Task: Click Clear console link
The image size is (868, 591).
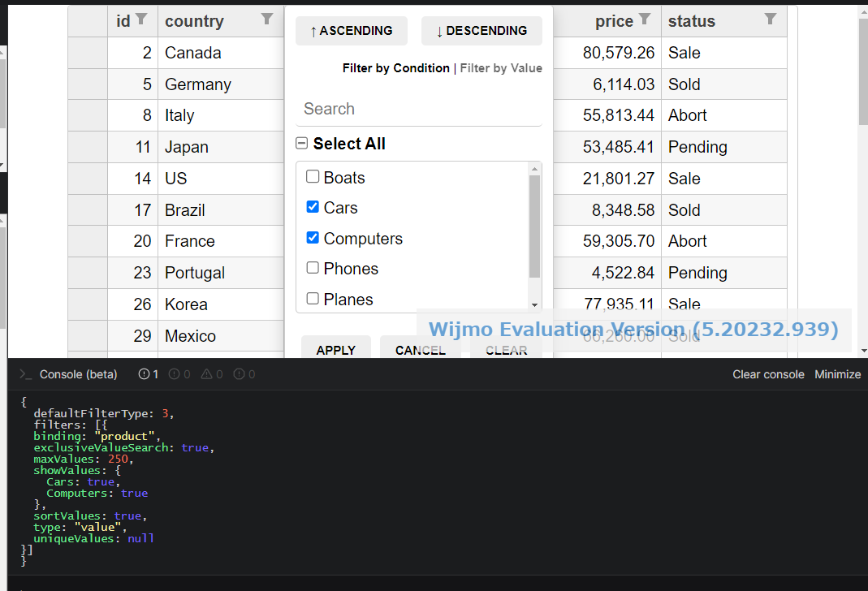Action: pyautogui.click(x=768, y=374)
